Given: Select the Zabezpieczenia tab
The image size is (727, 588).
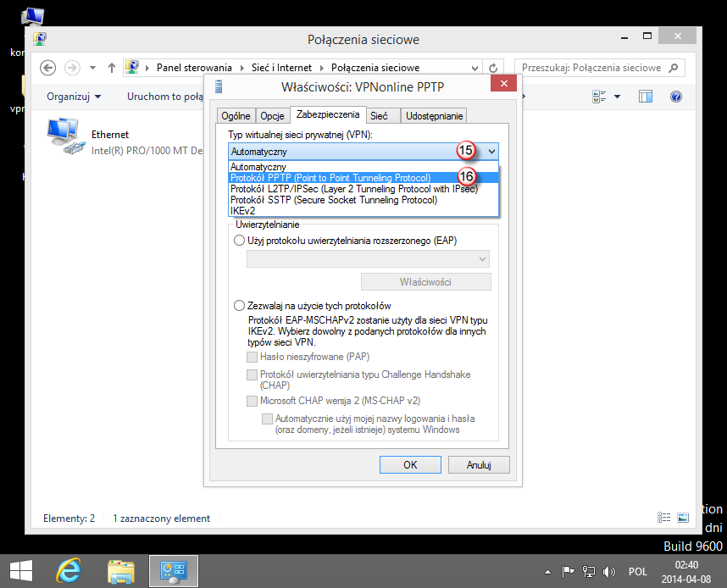Looking at the screenshot, I should pyautogui.click(x=328, y=114).
